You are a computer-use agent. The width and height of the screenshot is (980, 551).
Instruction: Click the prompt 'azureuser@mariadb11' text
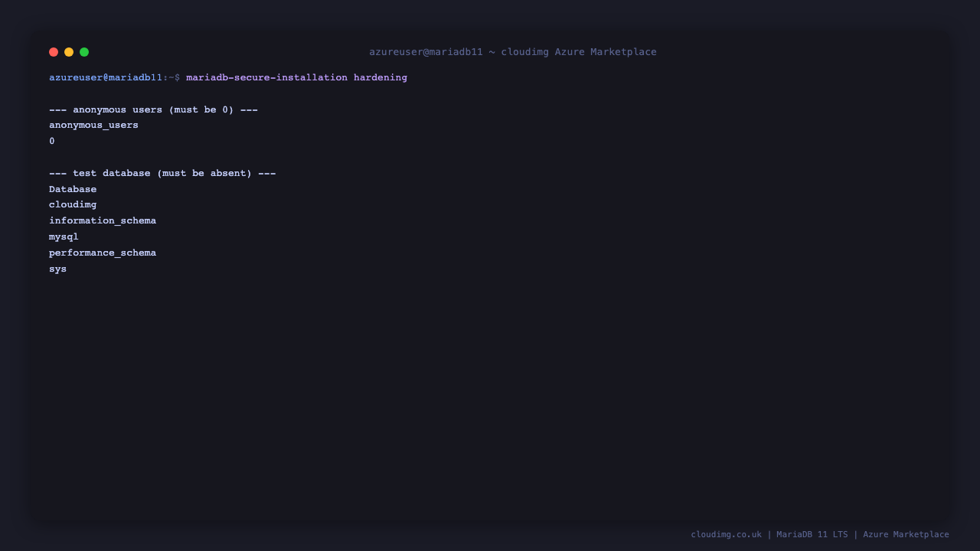click(106, 77)
